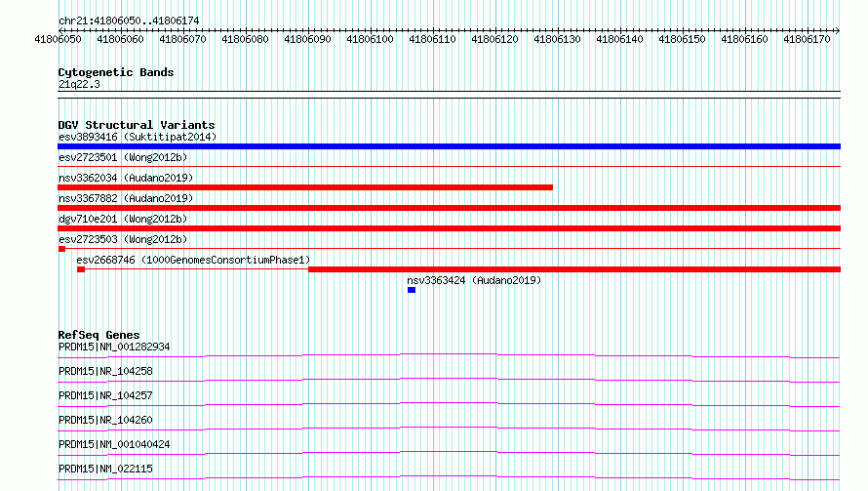Click ruler position 41806050

point(58,39)
